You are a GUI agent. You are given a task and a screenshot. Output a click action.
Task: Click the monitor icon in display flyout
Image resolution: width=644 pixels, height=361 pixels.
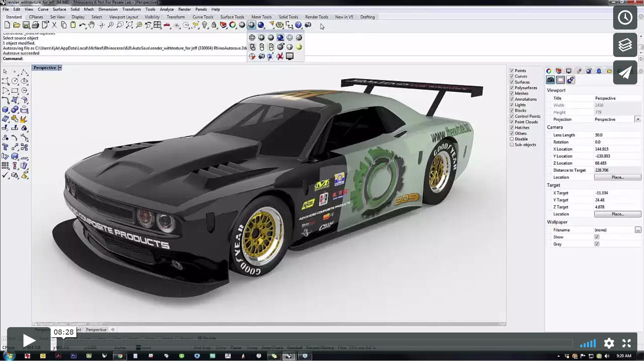coord(290,56)
